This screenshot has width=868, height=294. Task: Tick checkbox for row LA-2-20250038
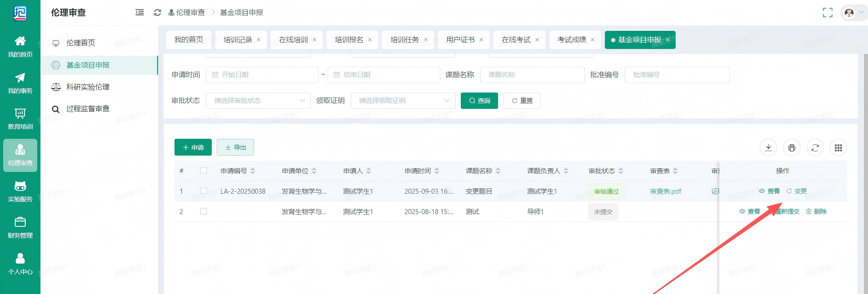(204, 191)
